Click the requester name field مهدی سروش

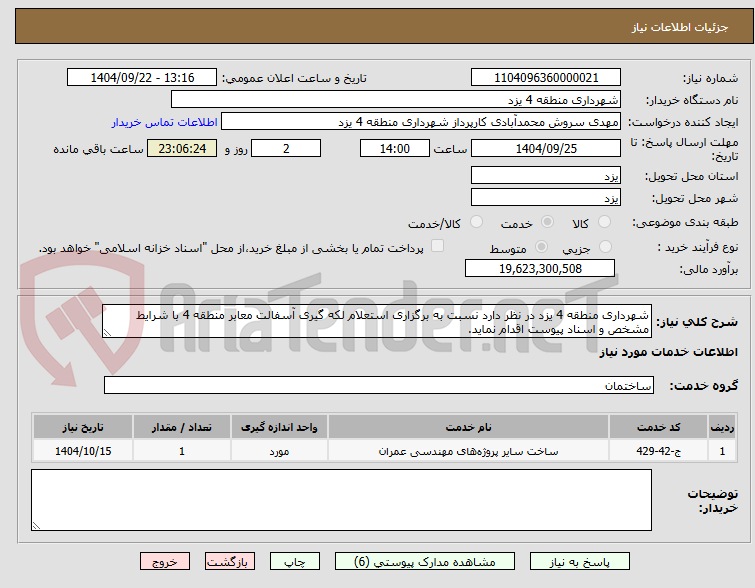pos(421,122)
